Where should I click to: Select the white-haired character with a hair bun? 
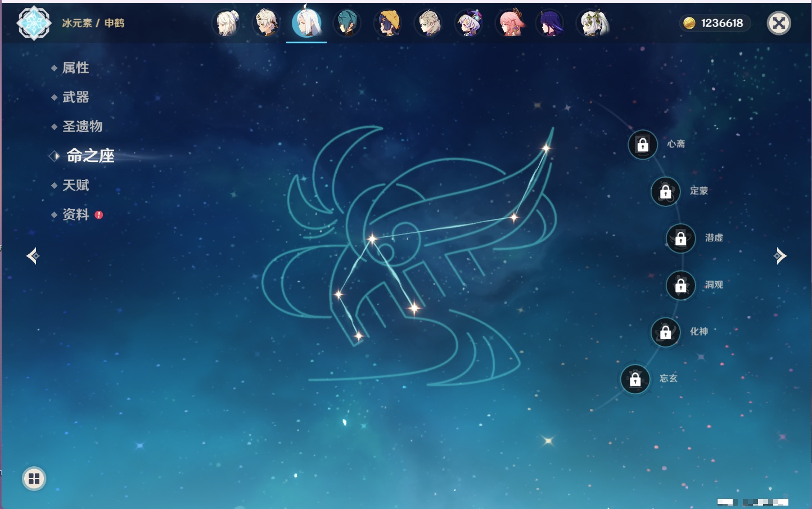[227, 24]
